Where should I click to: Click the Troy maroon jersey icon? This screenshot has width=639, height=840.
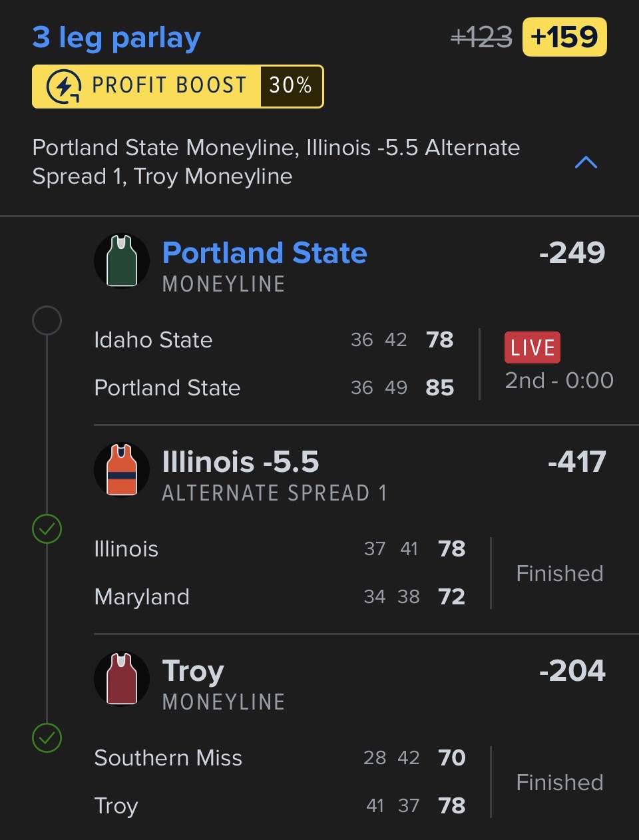122,679
